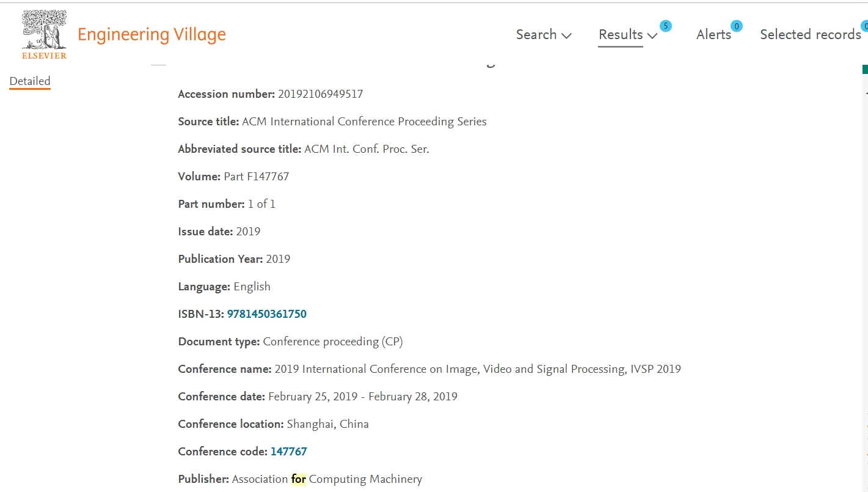
Task: Click the highlighted word 'for' in publisher
Action: click(x=298, y=479)
